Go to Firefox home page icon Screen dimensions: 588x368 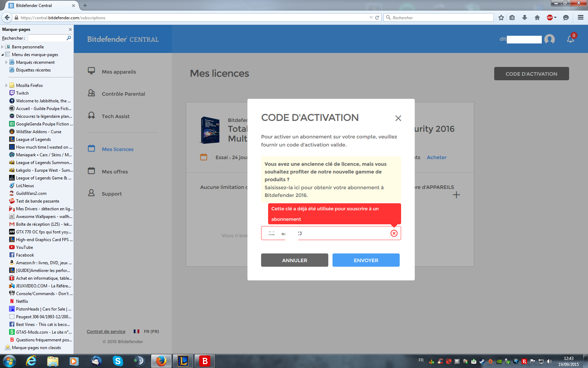537,18
